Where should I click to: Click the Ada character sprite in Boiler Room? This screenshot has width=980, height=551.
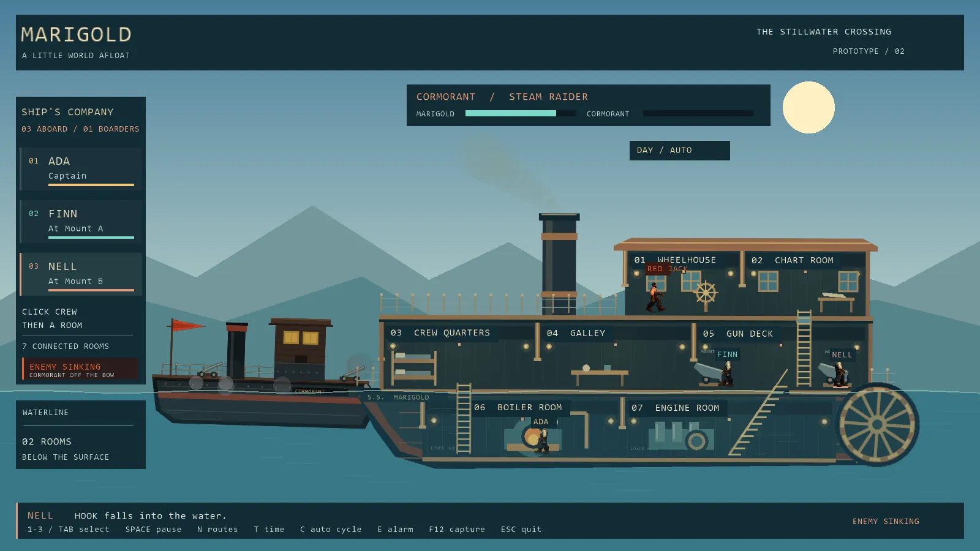tap(542, 440)
